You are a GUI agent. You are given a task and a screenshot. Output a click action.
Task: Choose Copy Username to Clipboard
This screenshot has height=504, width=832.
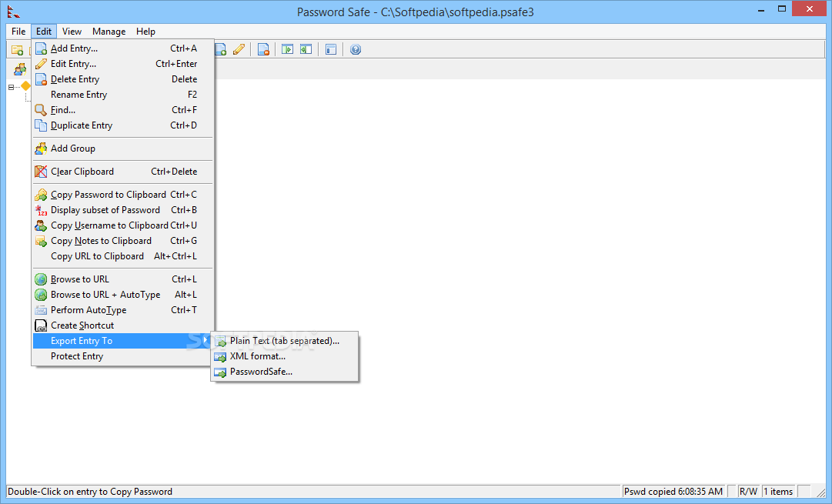pyautogui.click(x=123, y=225)
